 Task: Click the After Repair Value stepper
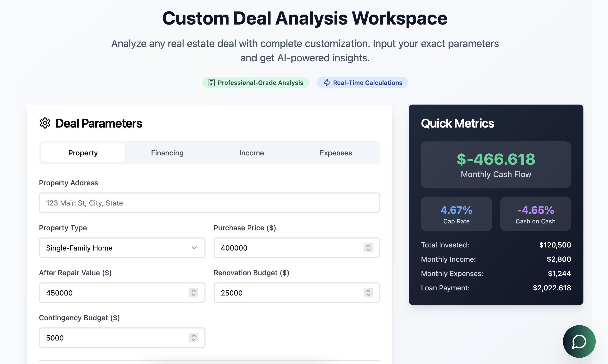(193, 293)
